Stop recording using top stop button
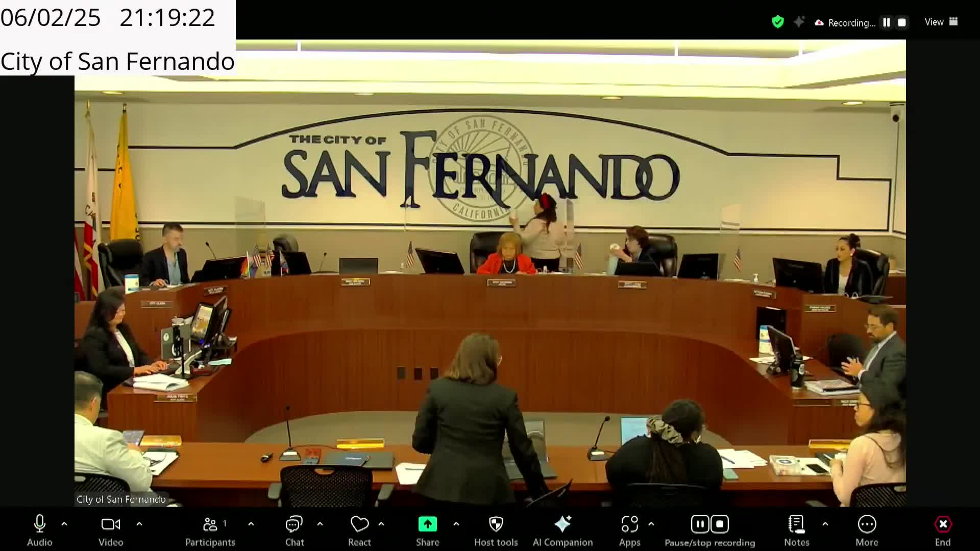980x551 pixels. [902, 22]
